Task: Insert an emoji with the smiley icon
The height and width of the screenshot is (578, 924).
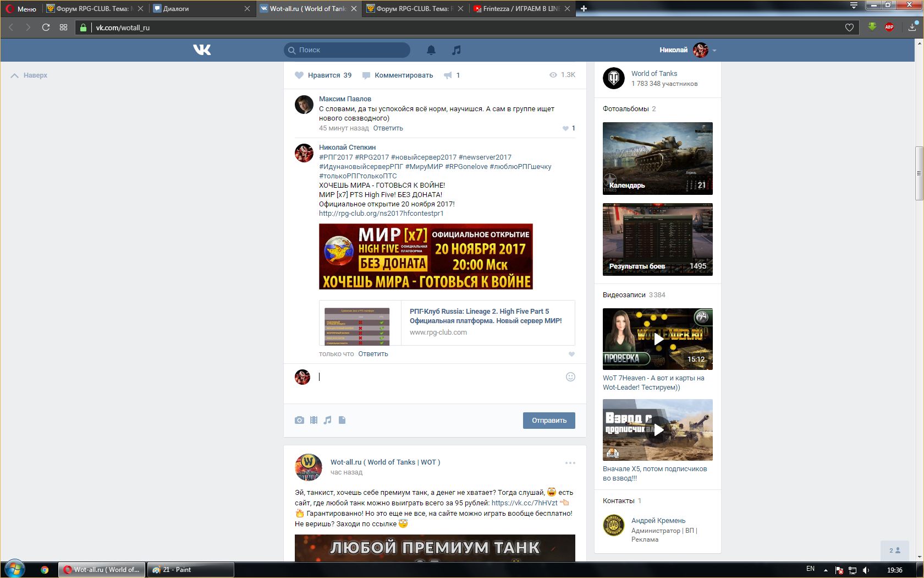Action: 570,377
